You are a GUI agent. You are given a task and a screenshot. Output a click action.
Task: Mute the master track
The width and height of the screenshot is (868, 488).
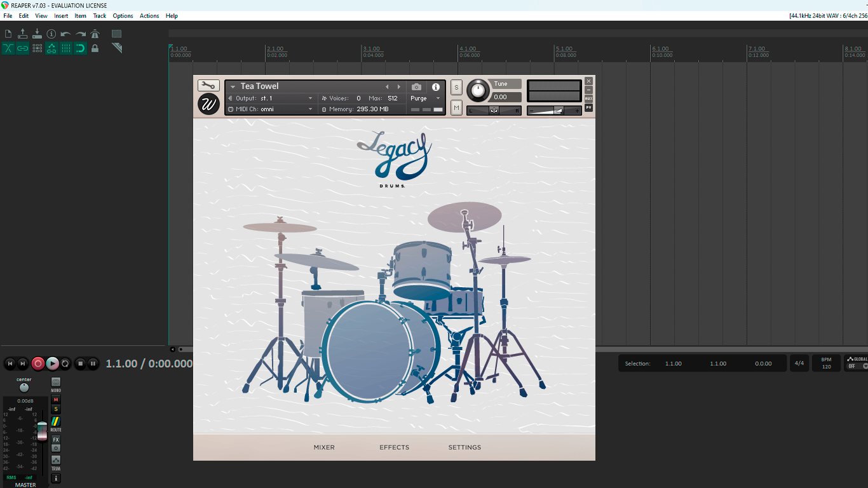point(56,400)
